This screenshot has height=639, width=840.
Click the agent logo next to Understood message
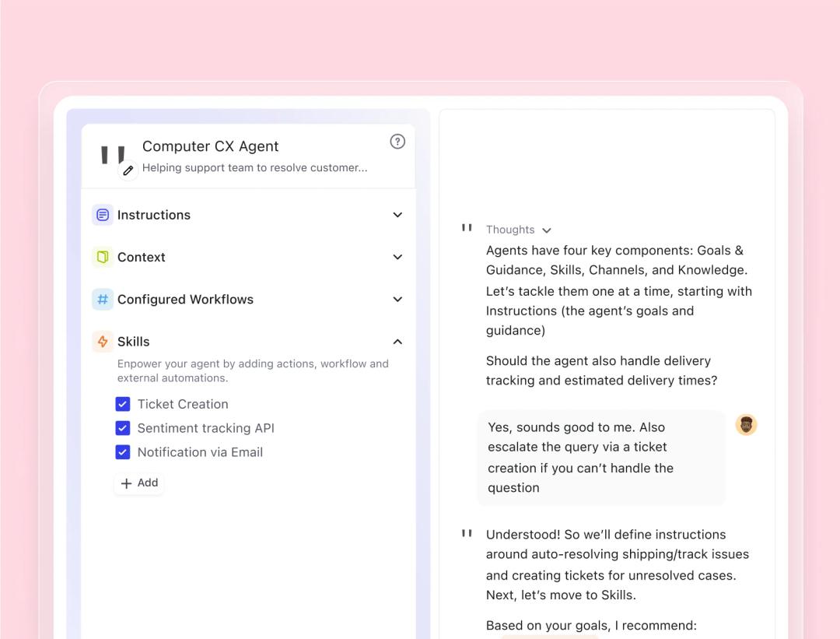pyautogui.click(x=467, y=533)
